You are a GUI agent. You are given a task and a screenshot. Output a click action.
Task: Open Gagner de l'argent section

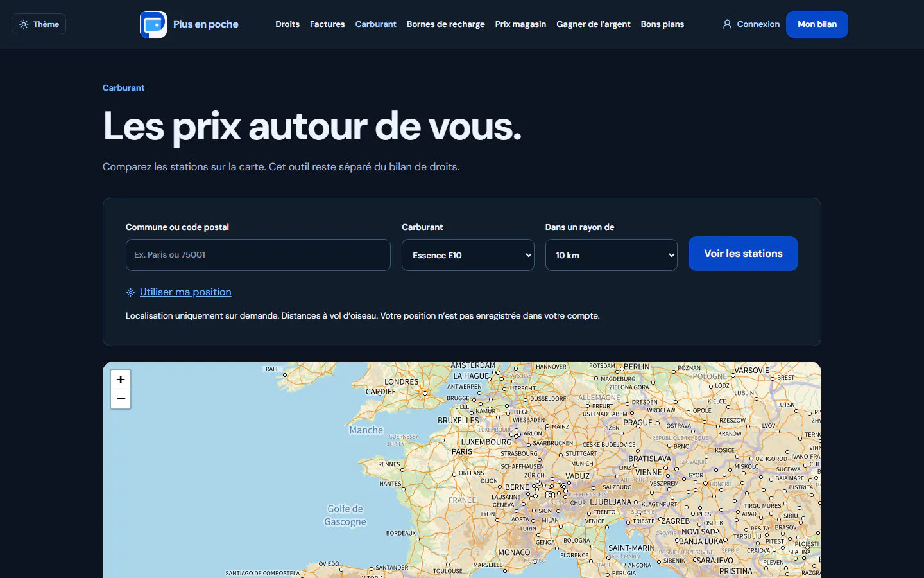[x=594, y=24]
